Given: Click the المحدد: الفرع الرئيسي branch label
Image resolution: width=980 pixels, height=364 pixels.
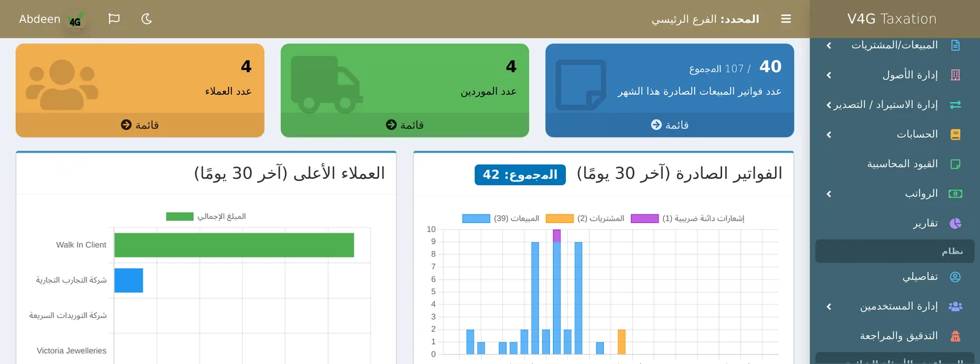Looking at the screenshot, I should point(705,19).
